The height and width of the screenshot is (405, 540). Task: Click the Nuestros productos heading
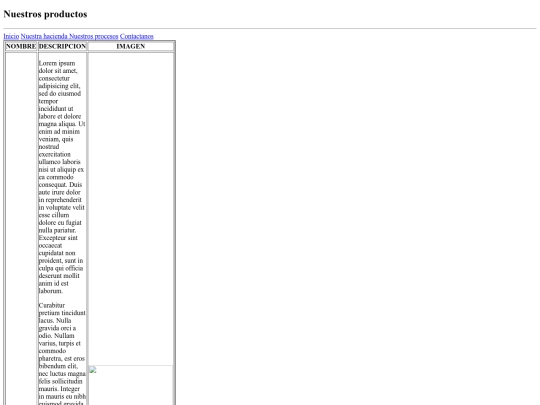pos(45,14)
